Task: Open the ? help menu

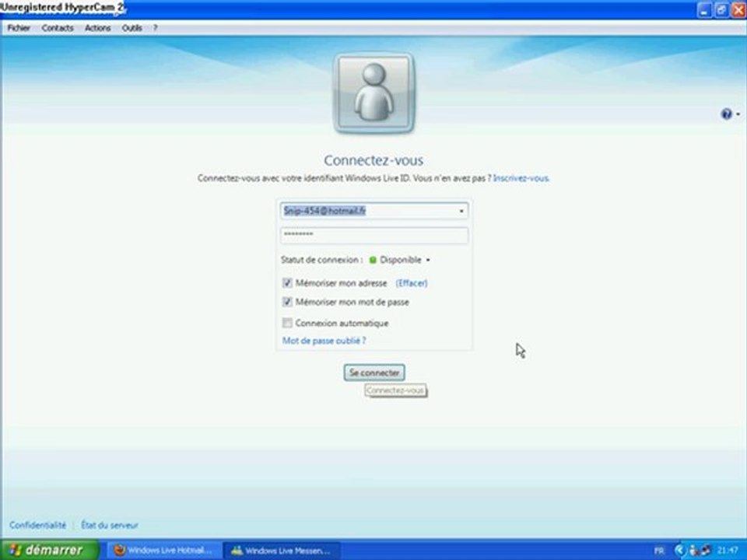Action: point(155,28)
